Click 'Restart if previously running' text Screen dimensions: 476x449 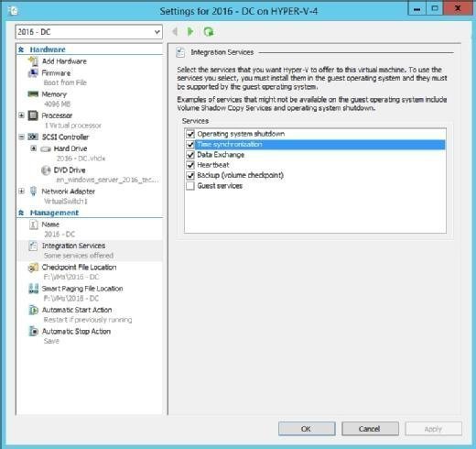coord(88,320)
